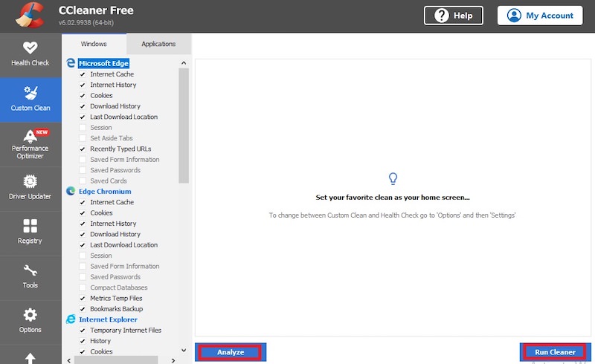The image size is (595, 364).
Task: Open Performance Optimizer
Action: [x=30, y=144]
